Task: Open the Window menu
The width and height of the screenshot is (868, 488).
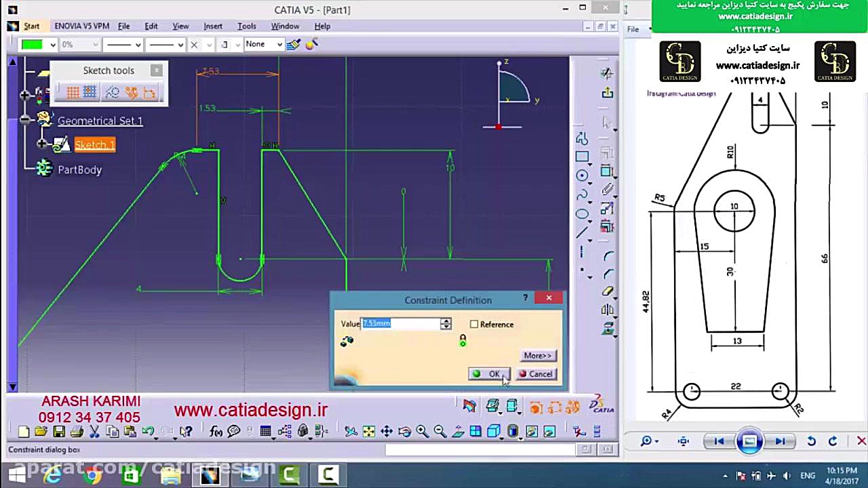Action: (x=285, y=26)
